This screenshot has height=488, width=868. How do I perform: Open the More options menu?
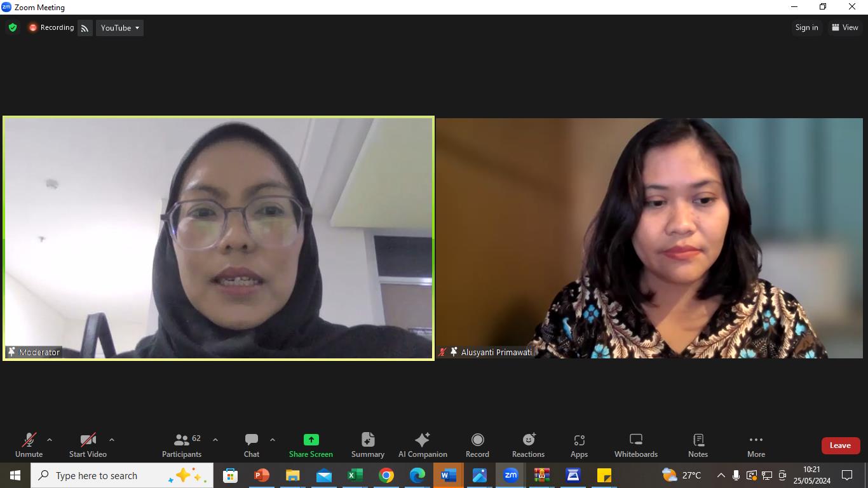(x=756, y=445)
